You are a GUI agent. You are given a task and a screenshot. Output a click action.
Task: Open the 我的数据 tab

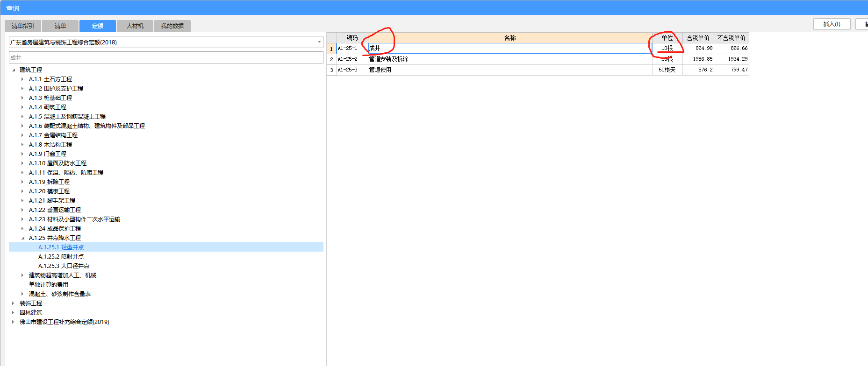point(172,26)
